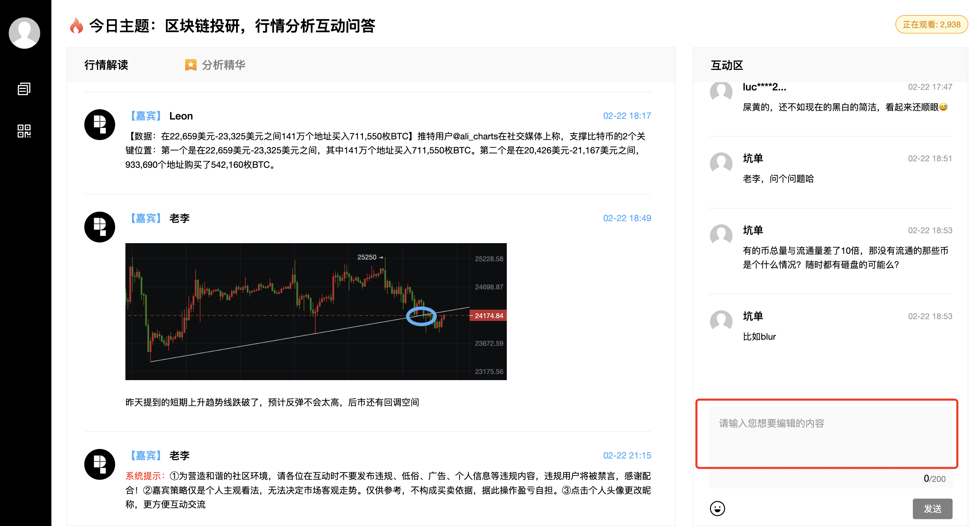Click the chat timestamp 02-22 17:47
The height and width of the screenshot is (526, 980).
(930, 87)
